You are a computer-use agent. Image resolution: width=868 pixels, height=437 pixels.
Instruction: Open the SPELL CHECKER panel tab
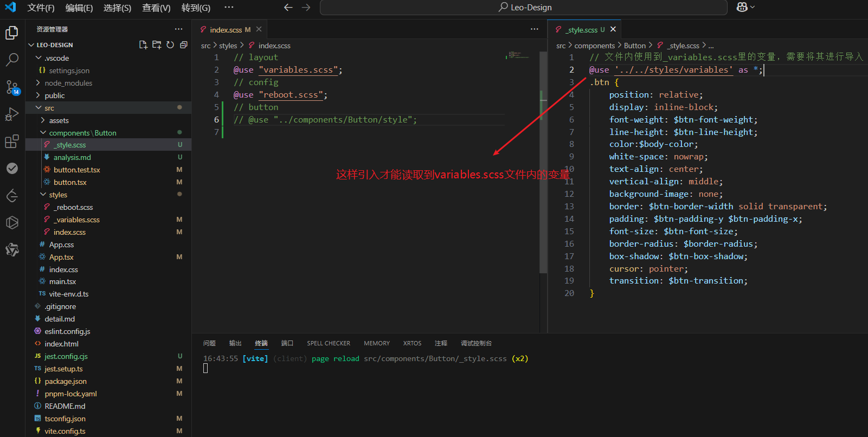pyautogui.click(x=329, y=343)
